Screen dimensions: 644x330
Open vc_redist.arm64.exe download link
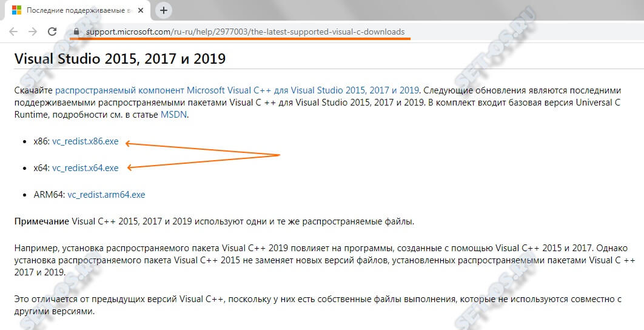tap(106, 194)
